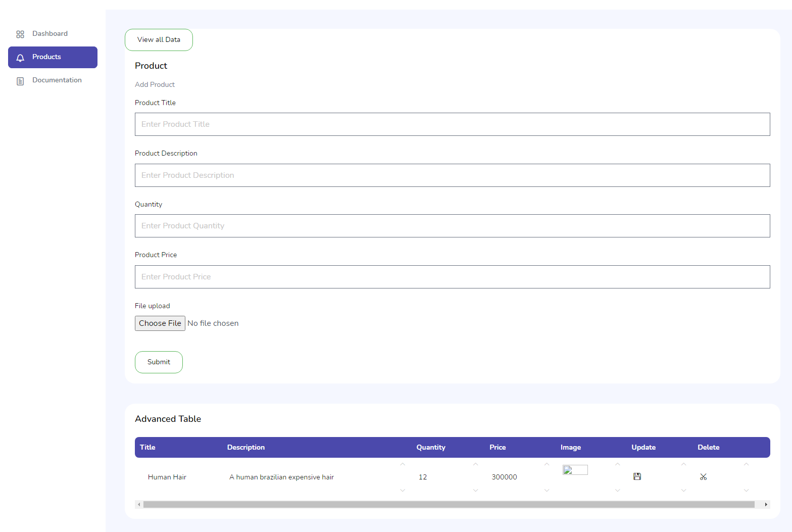This screenshot has height=532, width=792.
Task: Click the Dashboard grid icon in sidebar
Action: (x=20, y=34)
